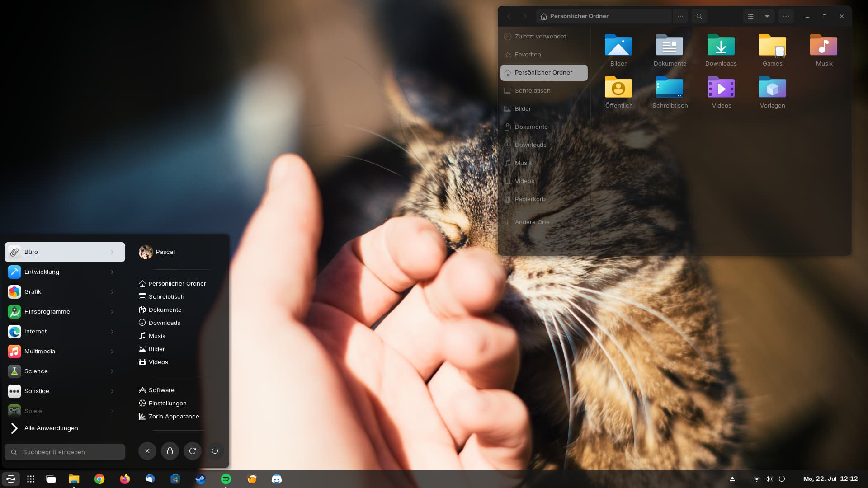Expand Alle Anwendungen list
Image resolution: width=868 pixels, height=488 pixels.
pos(51,428)
